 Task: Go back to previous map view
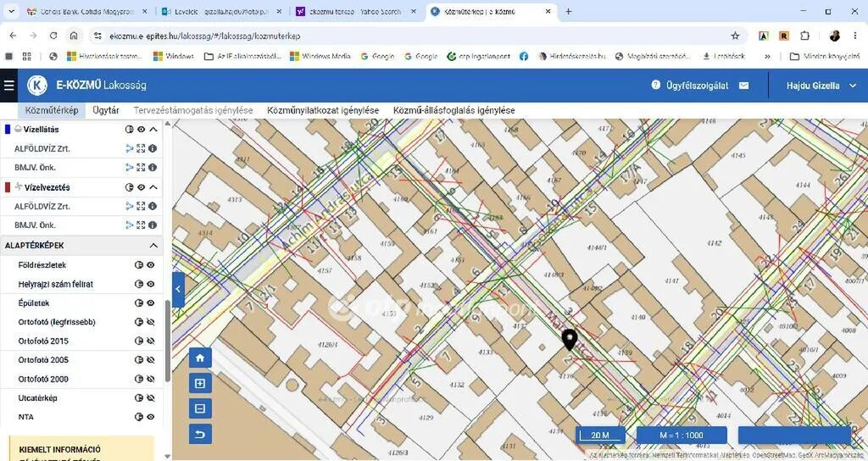[x=200, y=435]
